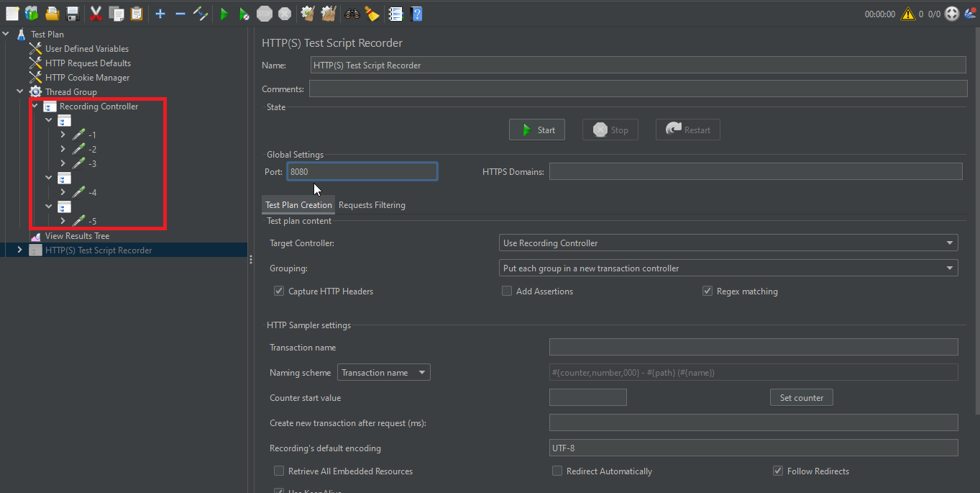Screen dimensions: 980x493
Task: Switch to the Requests Filtering tab
Action: [372, 205]
